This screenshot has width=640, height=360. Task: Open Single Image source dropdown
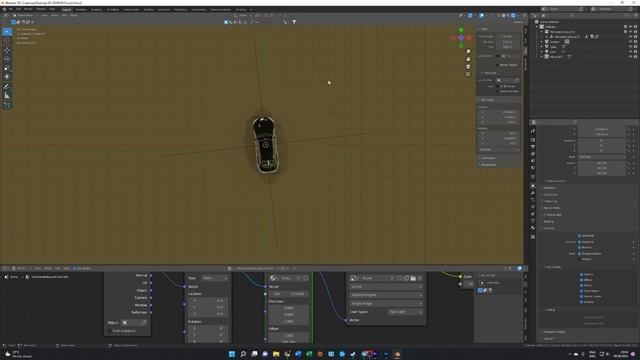386,303
